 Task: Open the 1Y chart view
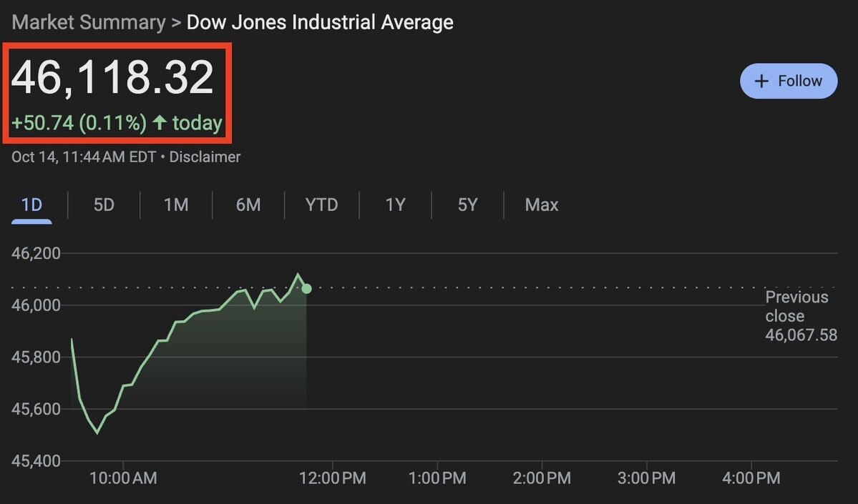pos(395,205)
